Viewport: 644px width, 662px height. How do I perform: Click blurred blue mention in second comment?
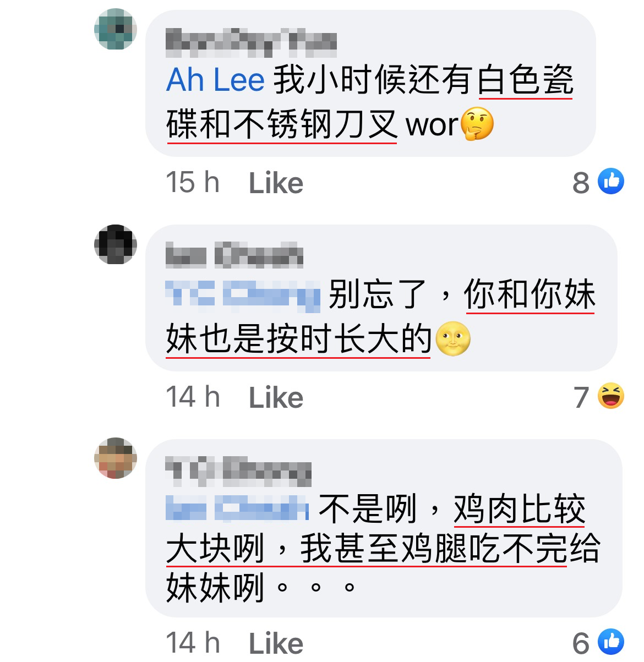tap(243, 294)
